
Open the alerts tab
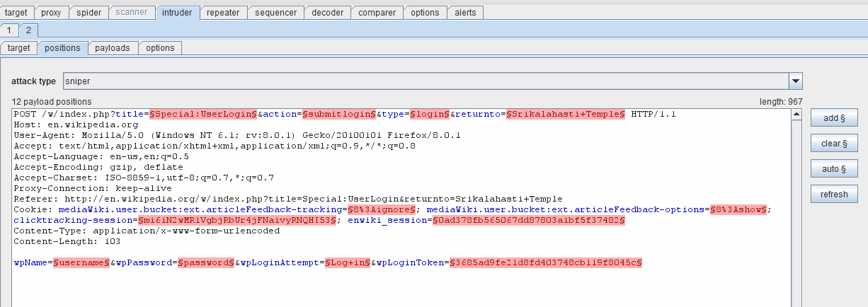[465, 13]
